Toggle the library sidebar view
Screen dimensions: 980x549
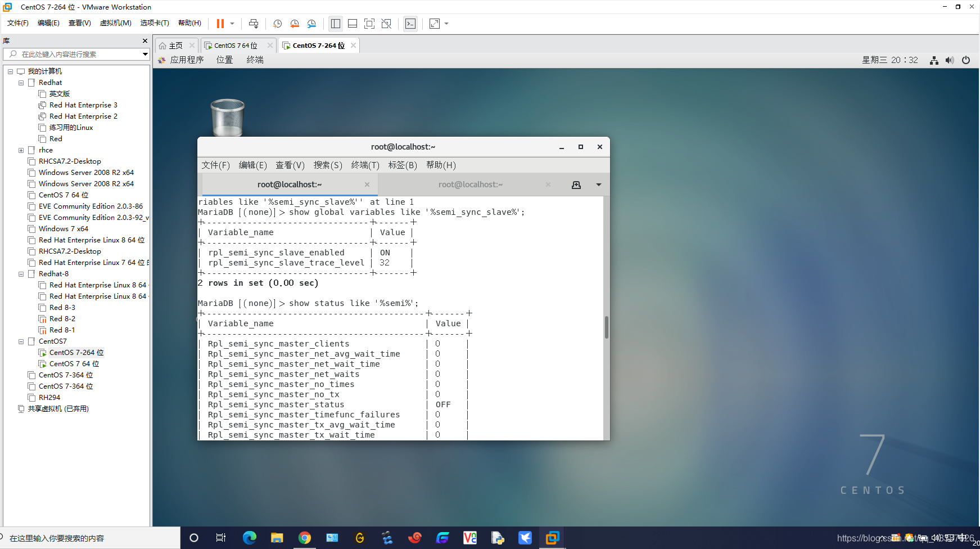point(336,24)
